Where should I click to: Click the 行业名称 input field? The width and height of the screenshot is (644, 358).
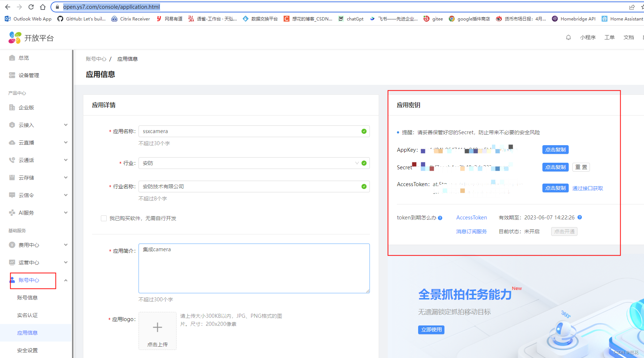(x=254, y=186)
